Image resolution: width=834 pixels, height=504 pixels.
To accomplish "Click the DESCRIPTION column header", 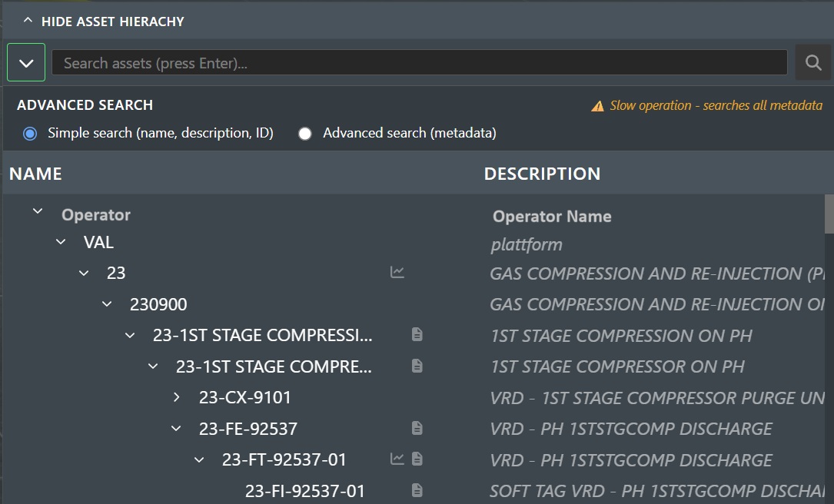I will [542, 174].
